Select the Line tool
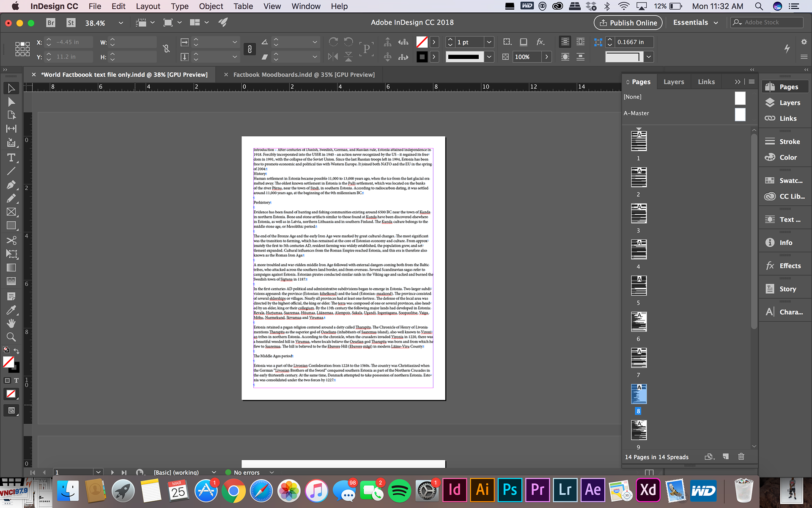This screenshot has height=508, width=812. (11, 171)
